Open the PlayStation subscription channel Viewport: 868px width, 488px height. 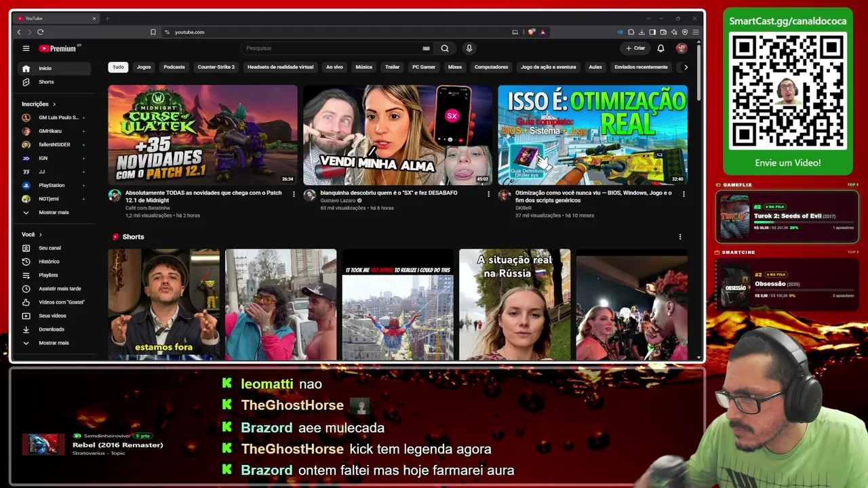[x=54, y=185]
